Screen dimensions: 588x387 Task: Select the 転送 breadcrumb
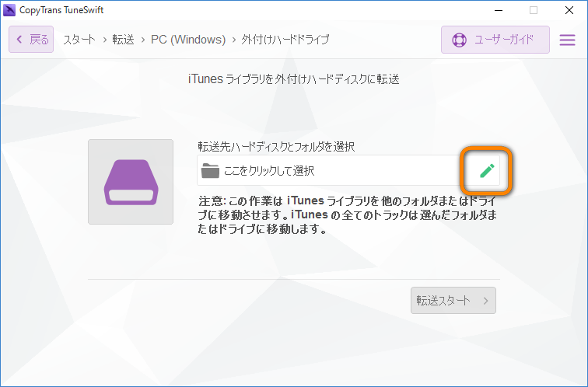[x=123, y=40]
